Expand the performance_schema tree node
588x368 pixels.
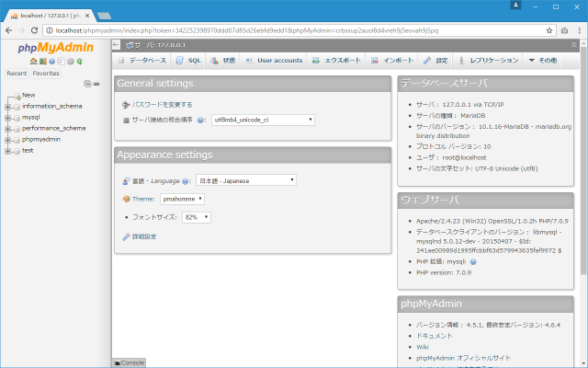click(7, 129)
